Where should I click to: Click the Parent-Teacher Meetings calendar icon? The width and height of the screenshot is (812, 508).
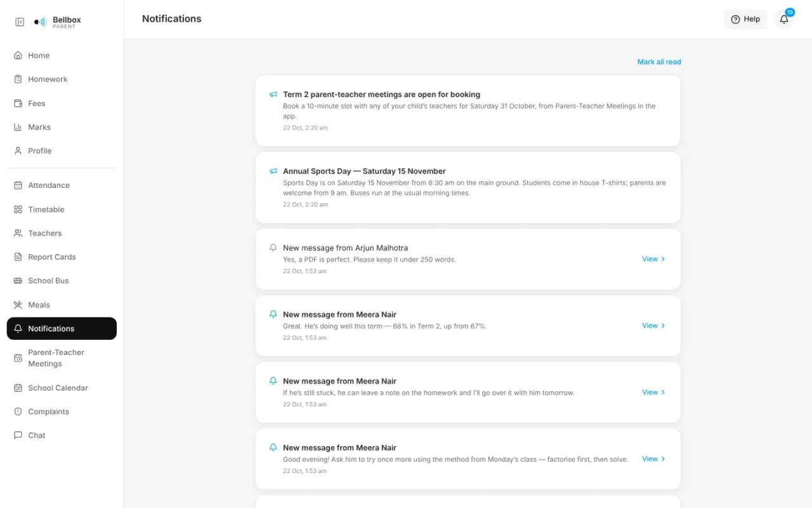click(x=18, y=358)
